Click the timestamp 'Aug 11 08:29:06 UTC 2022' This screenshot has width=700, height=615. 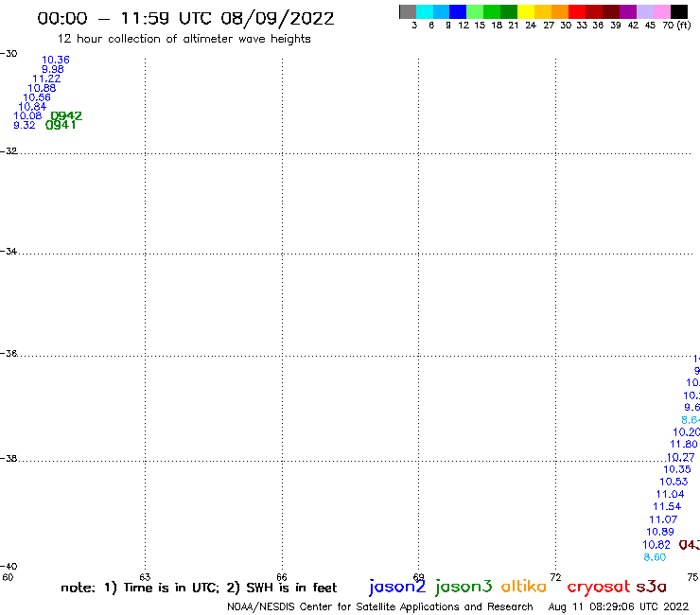tap(619, 607)
